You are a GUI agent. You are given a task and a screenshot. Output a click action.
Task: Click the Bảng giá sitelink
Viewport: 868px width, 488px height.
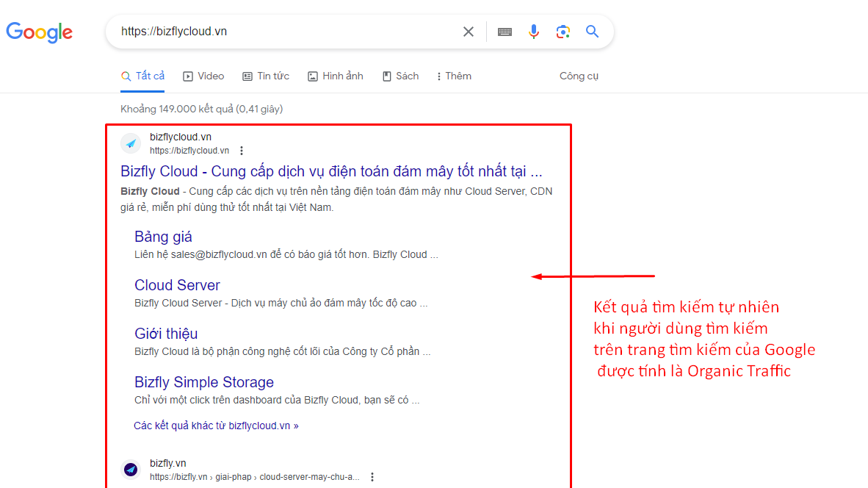[x=163, y=236]
